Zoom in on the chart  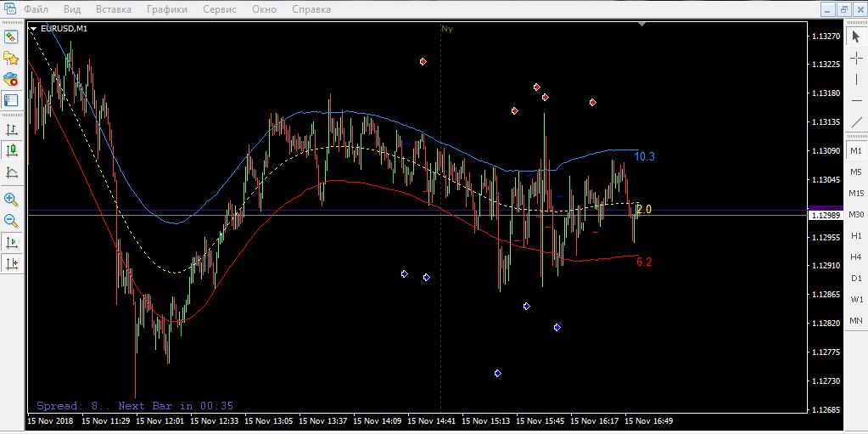pyautogui.click(x=11, y=200)
